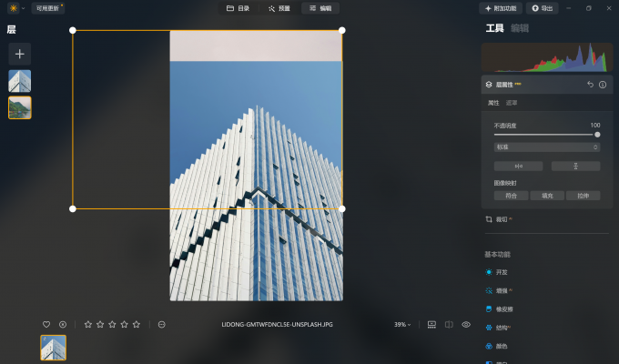The height and width of the screenshot is (364, 619).
Task: Open the 裁切 (Crop) tool
Action: tap(499, 219)
